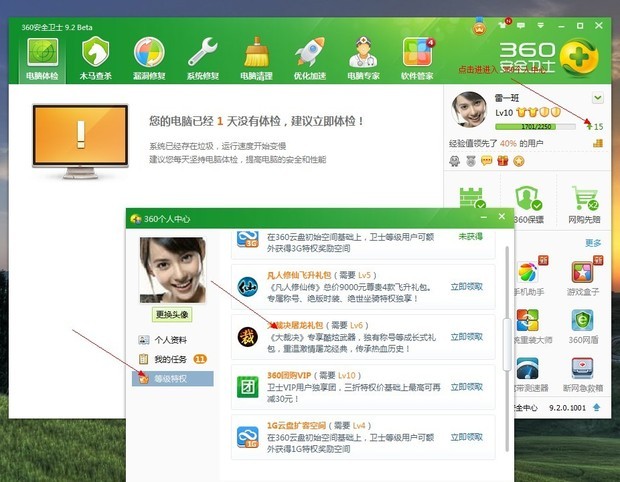
Task: Click the 1G cloud disk icon
Action: (248, 437)
